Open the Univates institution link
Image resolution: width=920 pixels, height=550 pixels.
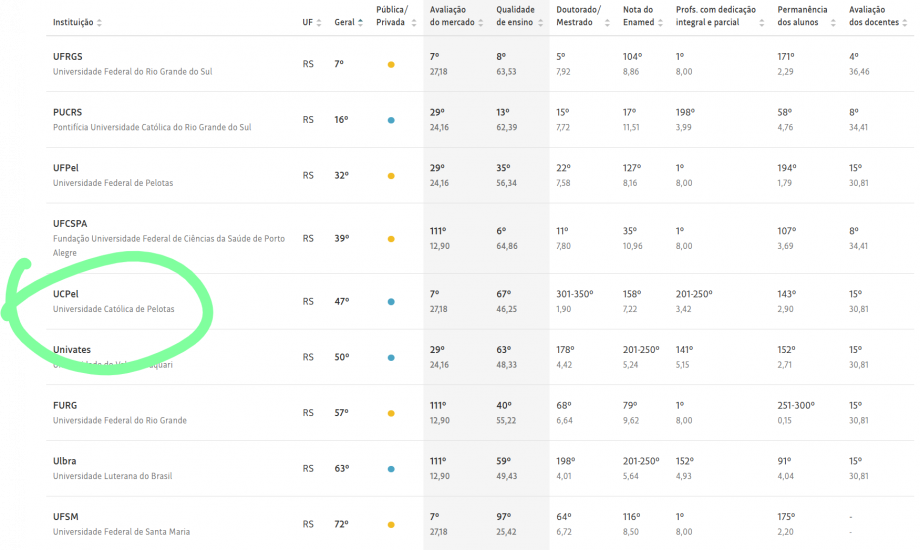[72, 350]
